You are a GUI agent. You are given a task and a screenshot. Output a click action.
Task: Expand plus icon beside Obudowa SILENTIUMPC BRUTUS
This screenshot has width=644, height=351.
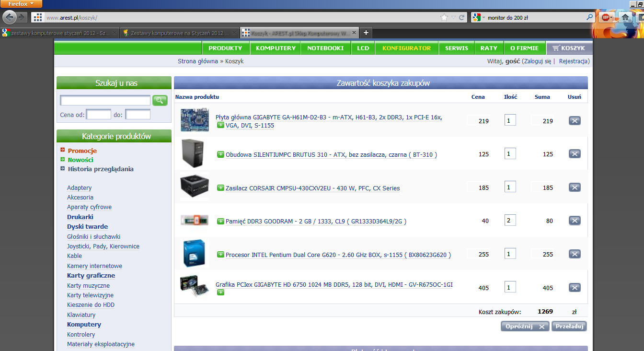click(220, 154)
